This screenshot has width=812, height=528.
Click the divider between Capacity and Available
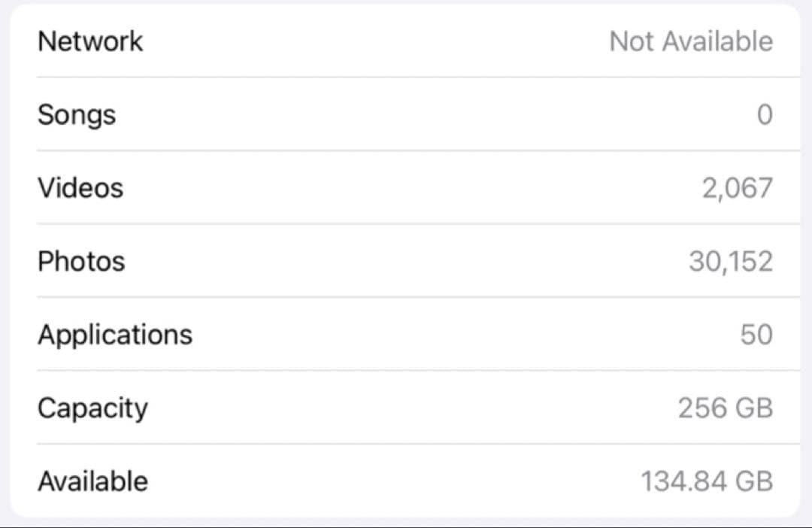pyautogui.click(x=417, y=444)
